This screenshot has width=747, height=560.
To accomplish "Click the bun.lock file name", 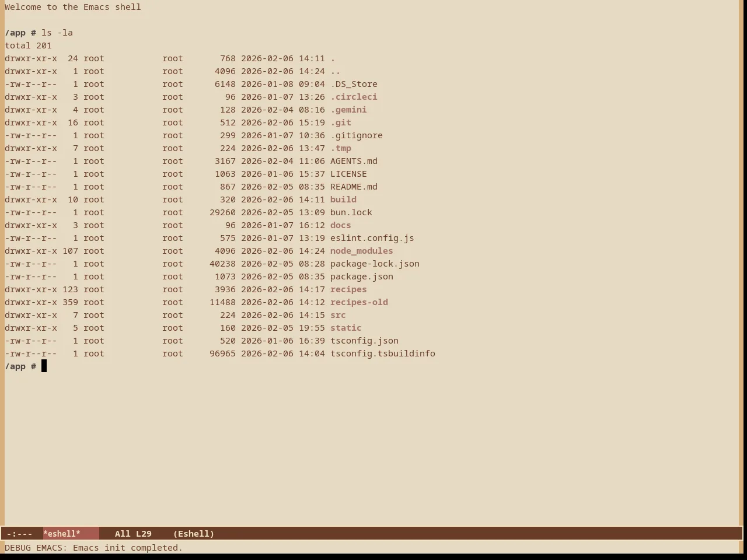I will [x=351, y=212].
